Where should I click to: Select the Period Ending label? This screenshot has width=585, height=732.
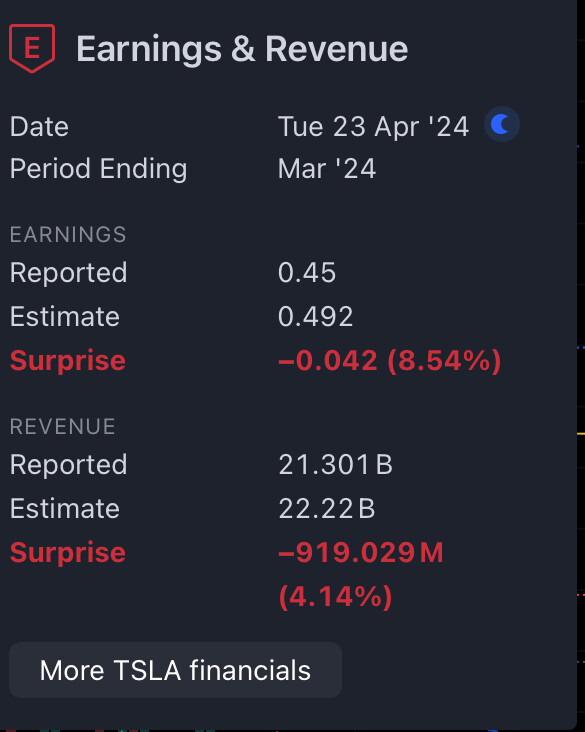(x=99, y=169)
